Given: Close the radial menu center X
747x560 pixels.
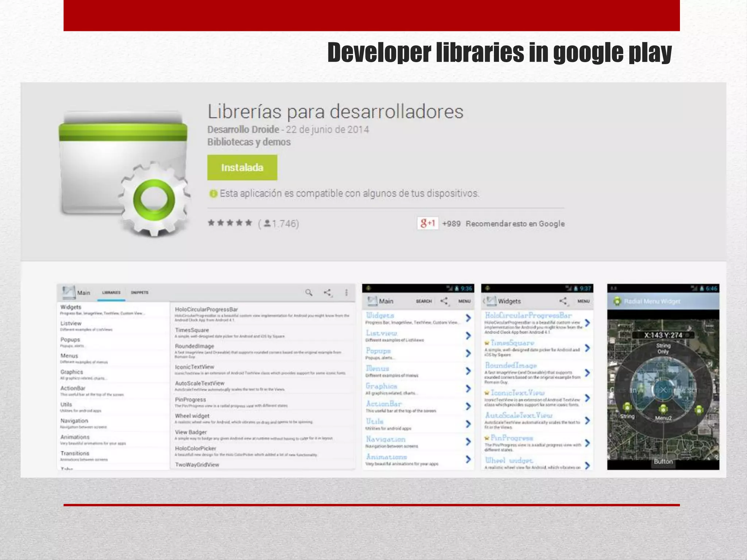Looking at the screenshot, I should (x=663, y=390).
